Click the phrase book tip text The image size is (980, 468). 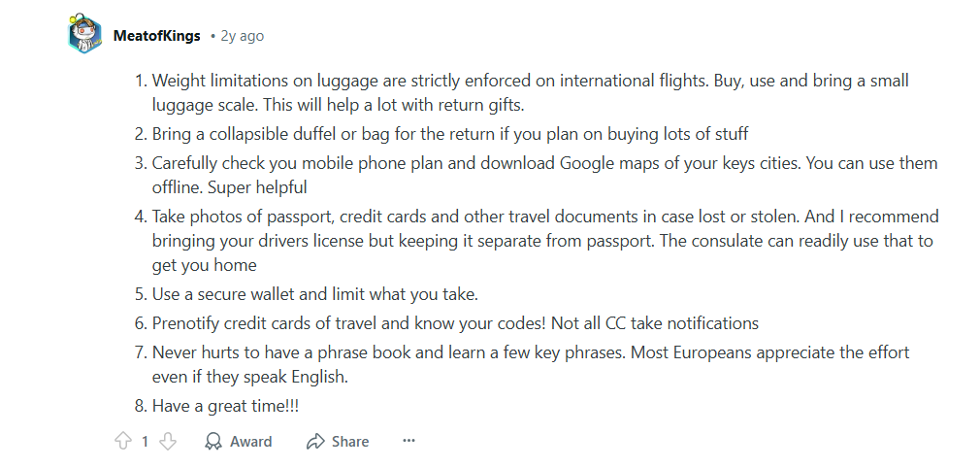530,352
